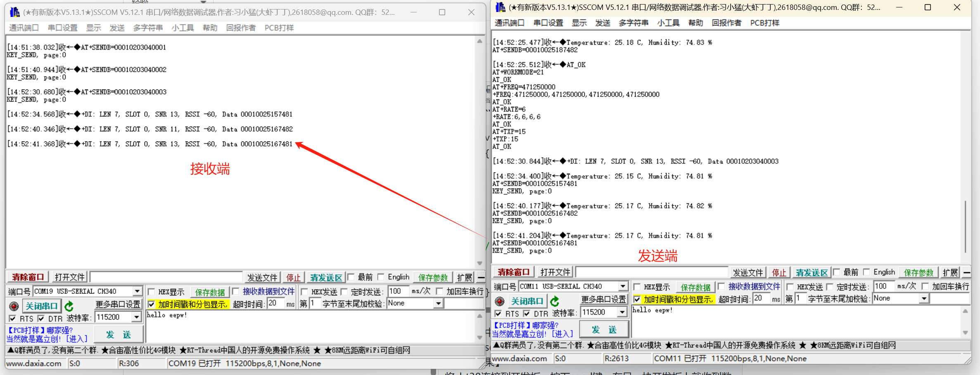
Task: Open the 加校验 None dropdown in COM11 window
Action: [x=924, y=299]
